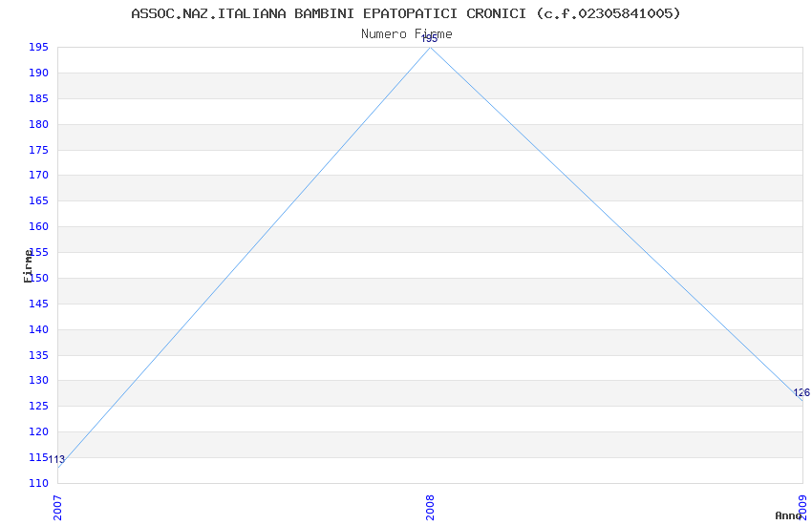812x525 pixels.
Task: Click y-axis value 175
Action: [x=38, y=150]
